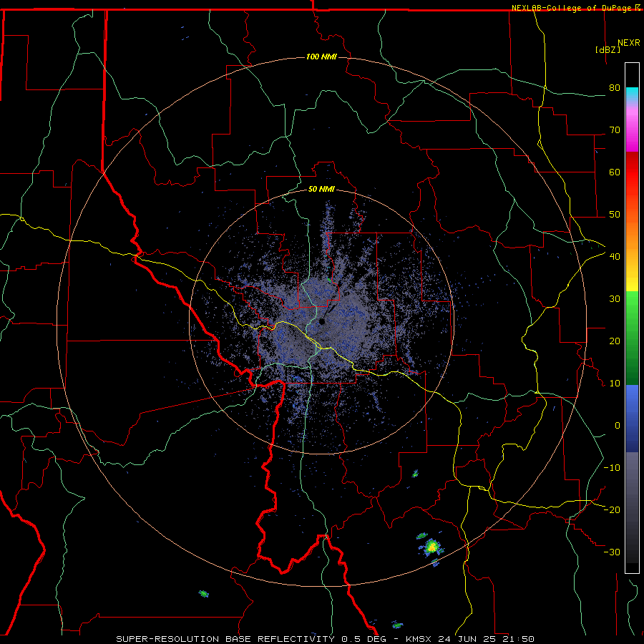Click the 20 dBZ scale value
Viewport: 644px width, 644px height.
coord(615,341)
